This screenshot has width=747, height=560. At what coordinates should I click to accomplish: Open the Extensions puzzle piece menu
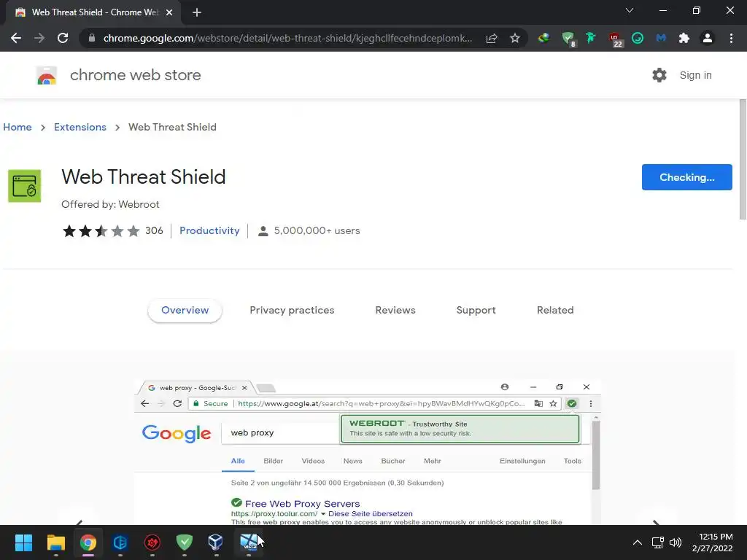[684, 38]
